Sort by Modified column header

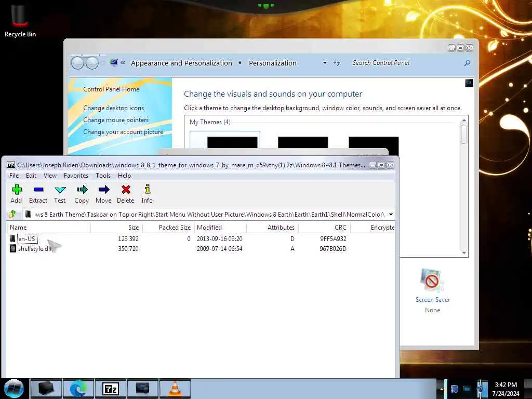point(220,228)
